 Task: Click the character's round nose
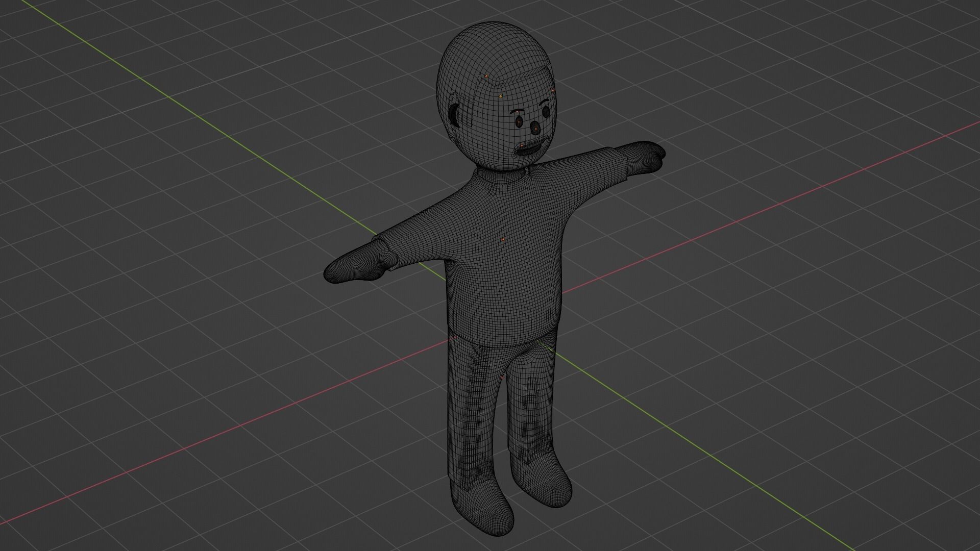(x=535, y=129)
